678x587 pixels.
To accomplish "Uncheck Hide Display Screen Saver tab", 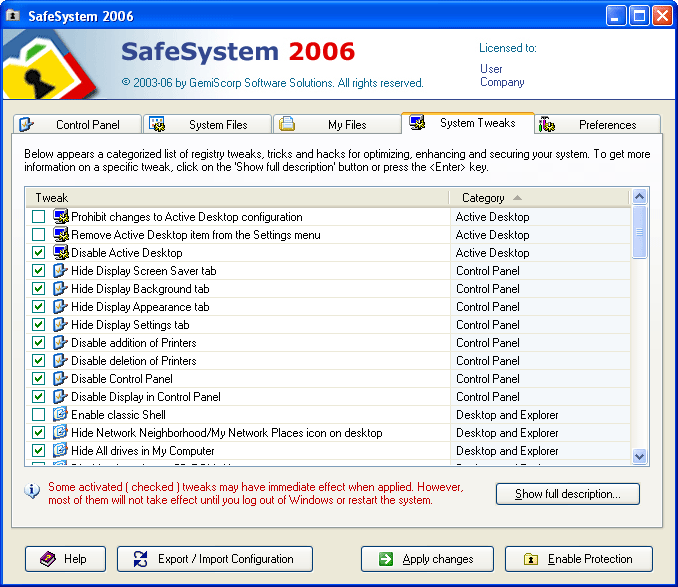I will [38, 271].
